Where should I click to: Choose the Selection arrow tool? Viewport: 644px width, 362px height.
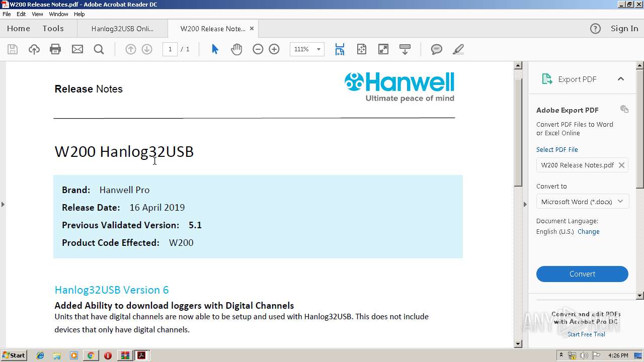click(x=215, y=49)
